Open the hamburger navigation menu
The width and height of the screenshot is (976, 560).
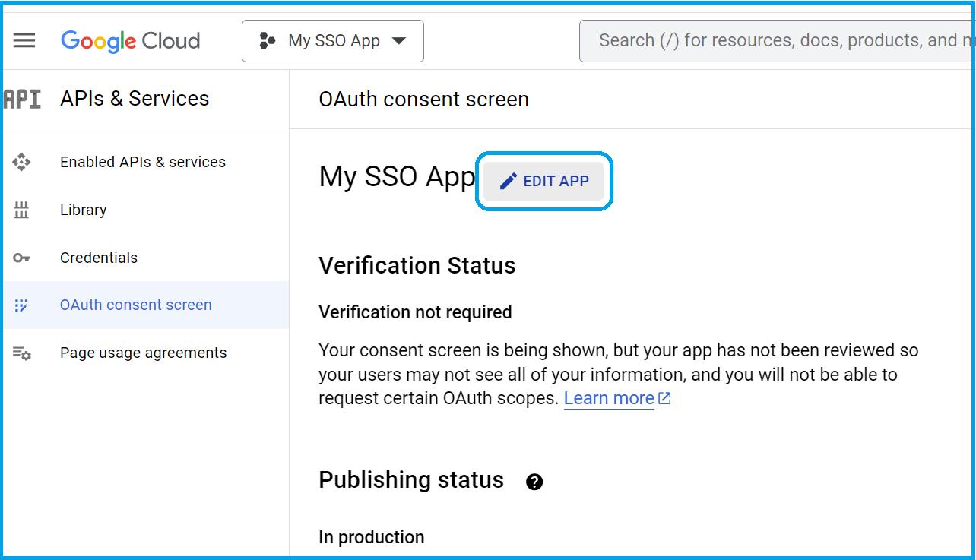pos(24,40)
